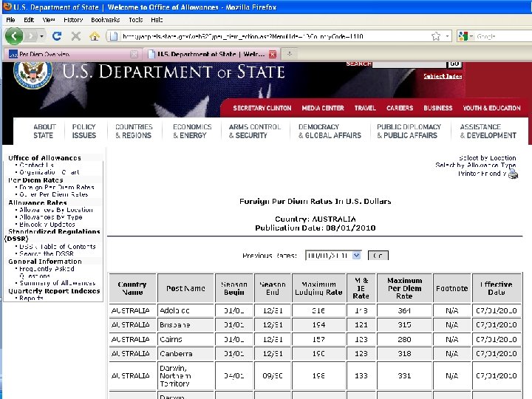Click the forward navigation arrow
The image size is (532, 399).
pos(31,36)
